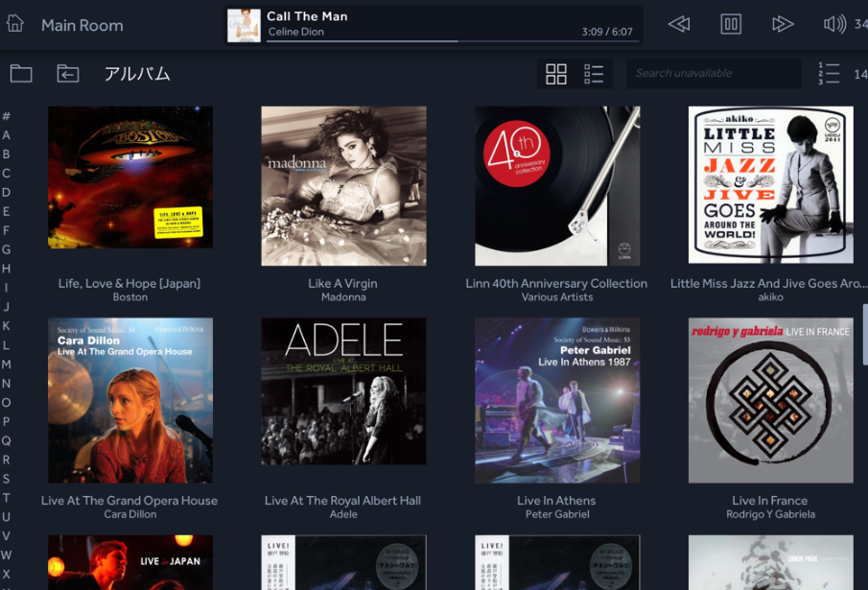868x590 pixels.
Task: Select Little Miss Jazz And Jive title
Action: (x=769, y=283)
